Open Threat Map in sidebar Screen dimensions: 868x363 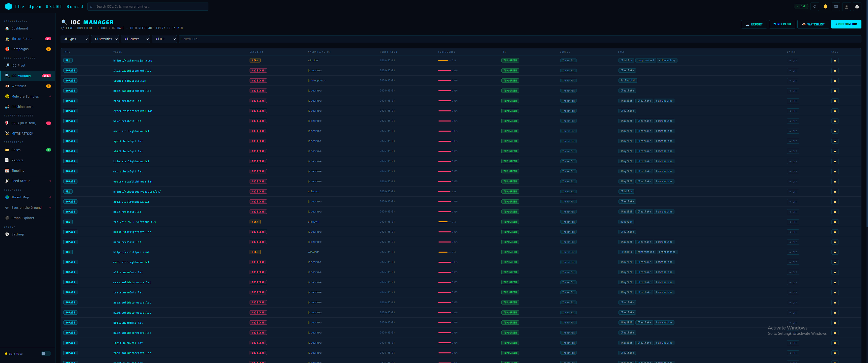[28, 197]
